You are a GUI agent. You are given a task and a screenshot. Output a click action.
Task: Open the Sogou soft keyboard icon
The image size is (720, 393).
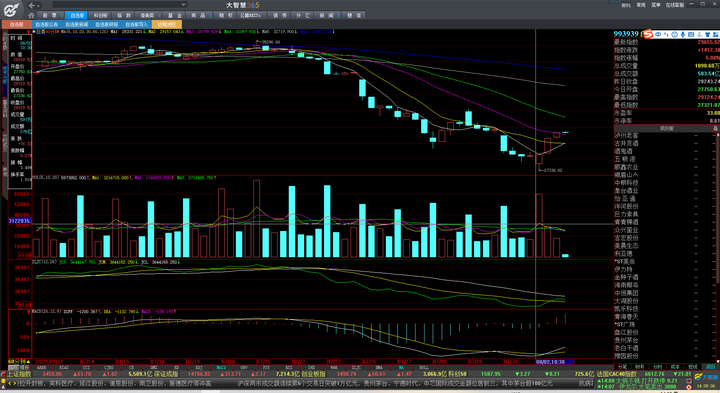691,34
